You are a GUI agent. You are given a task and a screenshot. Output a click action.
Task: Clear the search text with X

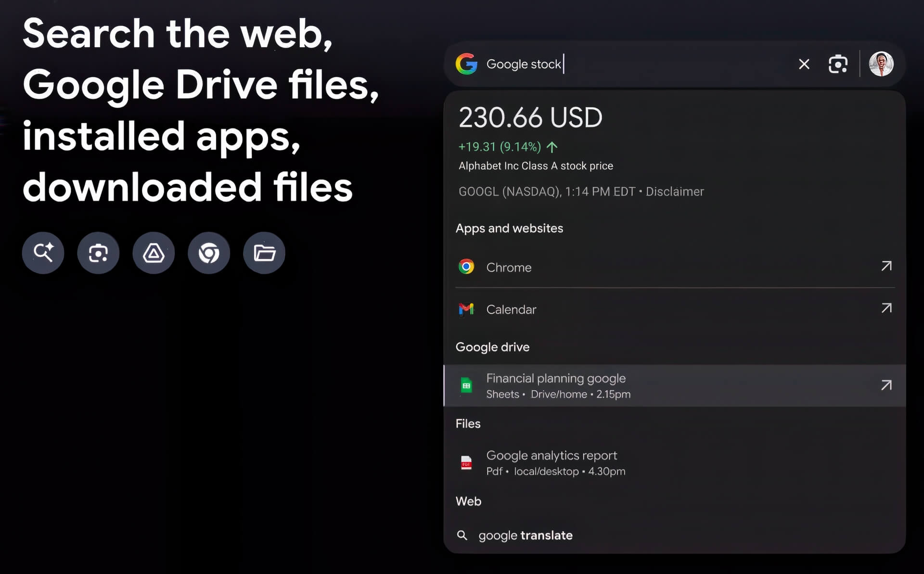click(x=804, y=64)
